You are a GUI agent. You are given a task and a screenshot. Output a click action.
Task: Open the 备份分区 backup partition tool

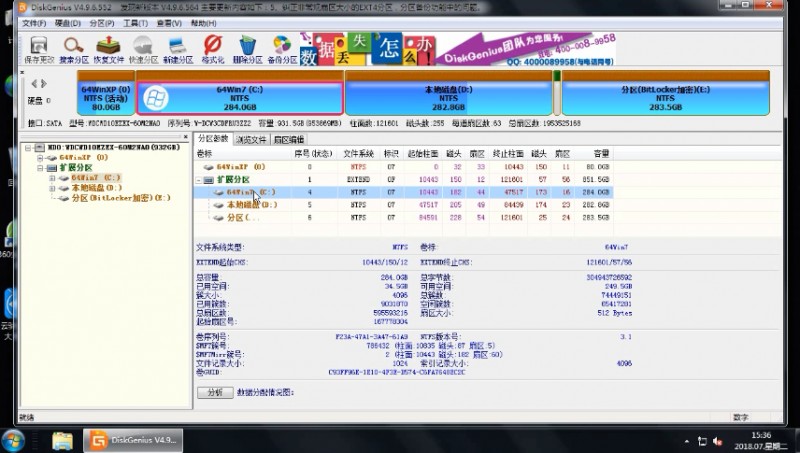282,50
